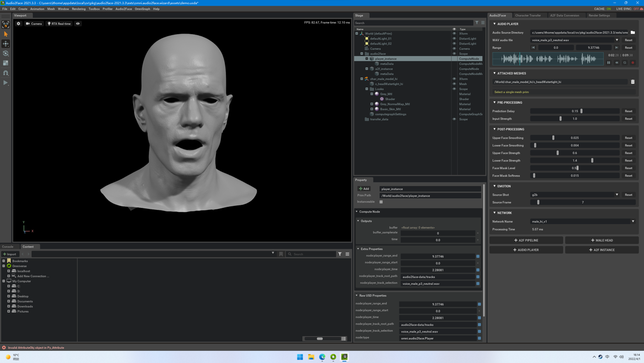This screenshot has width=644, height=363.
Task: Open the WAV audio file dropdown
Action: (617, 40)
